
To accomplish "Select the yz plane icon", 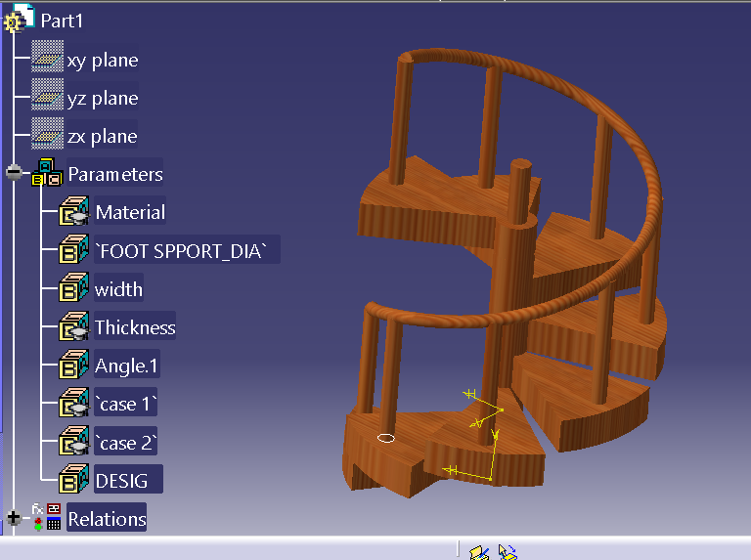I will click(47, 95).
